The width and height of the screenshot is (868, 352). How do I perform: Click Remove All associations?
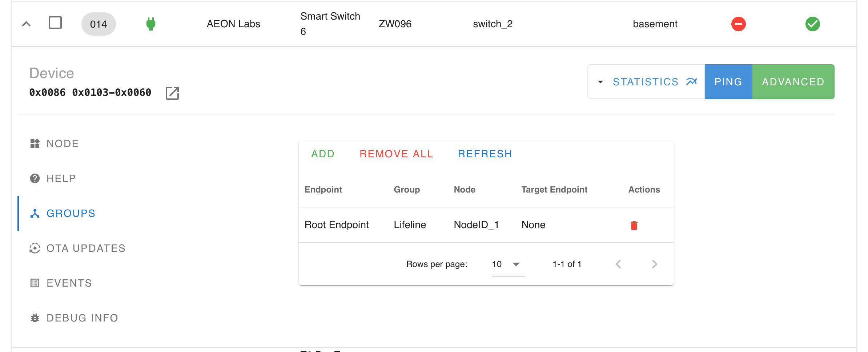coord(396,154)
